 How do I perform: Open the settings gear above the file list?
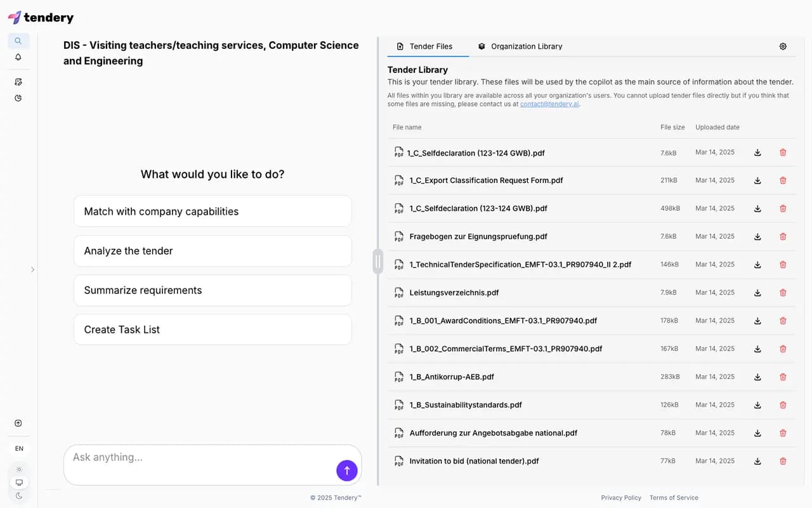(782, 46)
